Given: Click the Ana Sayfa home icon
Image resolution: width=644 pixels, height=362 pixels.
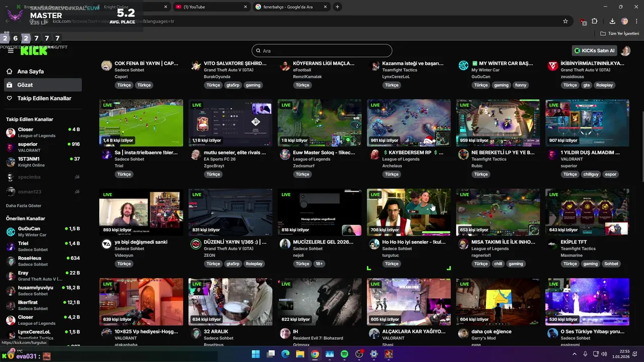Looking at the screenshot, I should click(x=10, y=71).
